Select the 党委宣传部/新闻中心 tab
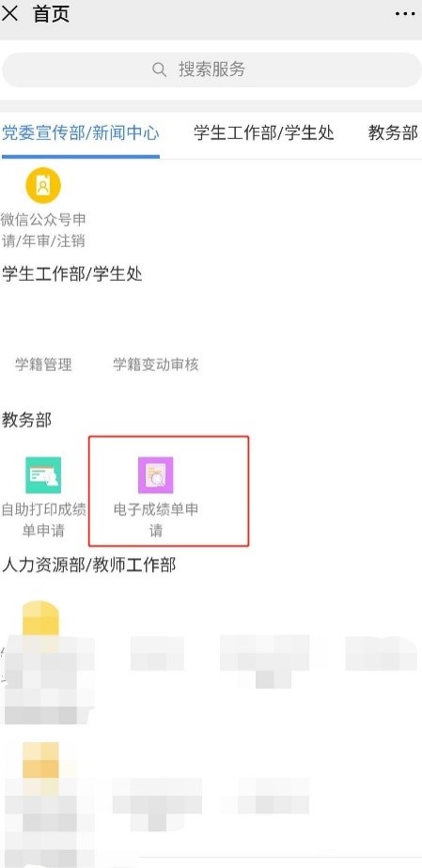 coord(81,132)
